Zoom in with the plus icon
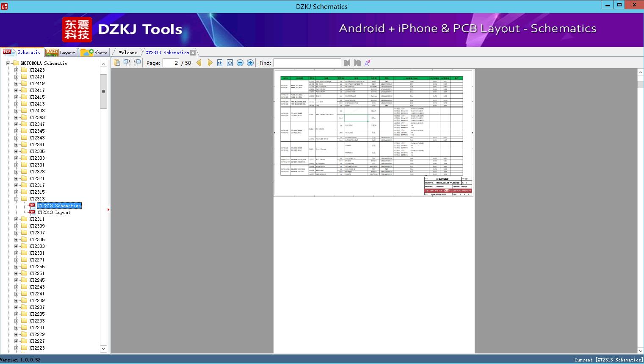Viewport: 644px width, 364px height. click(x=250, y=63)
